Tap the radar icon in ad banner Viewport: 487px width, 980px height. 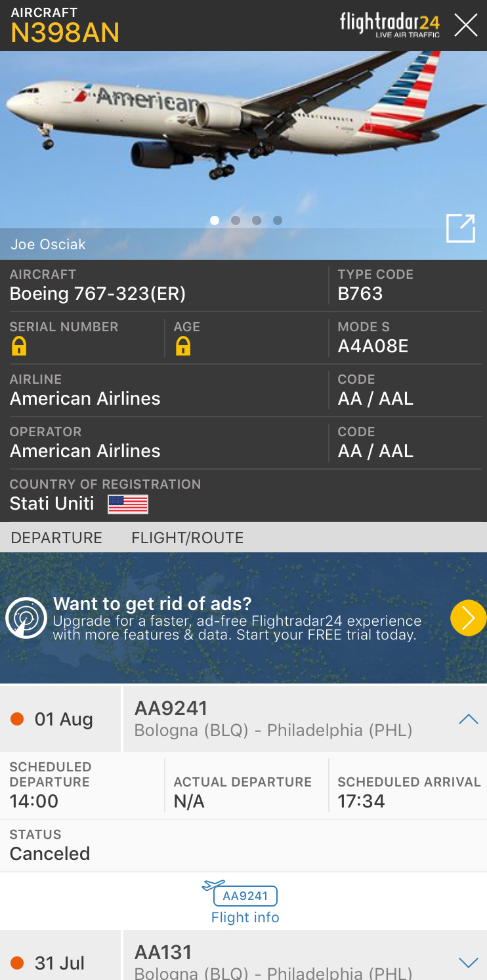[x=26, y=618]
